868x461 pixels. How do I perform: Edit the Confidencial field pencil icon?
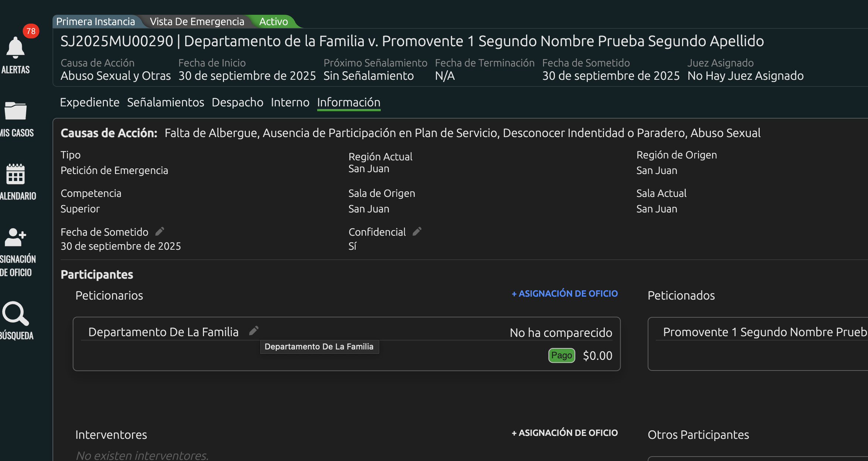coord(417,232)
